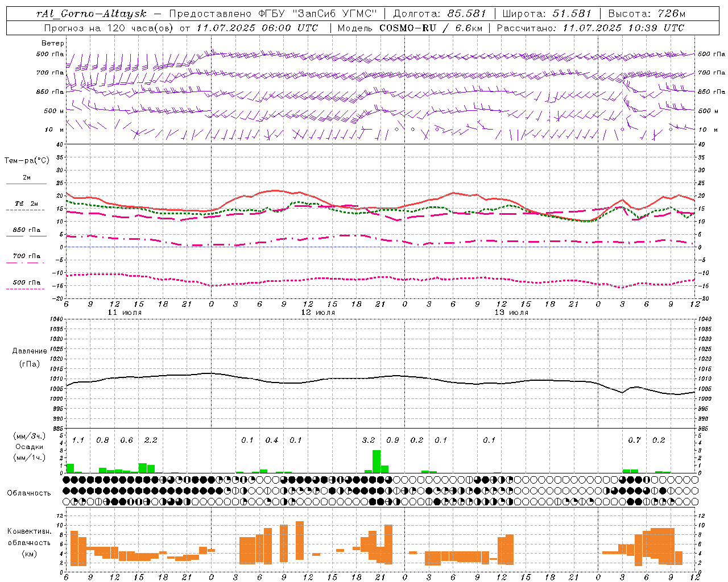The image size is (728, 582).
Task: Click the date label '12 июля'
Action: (318, 313)
